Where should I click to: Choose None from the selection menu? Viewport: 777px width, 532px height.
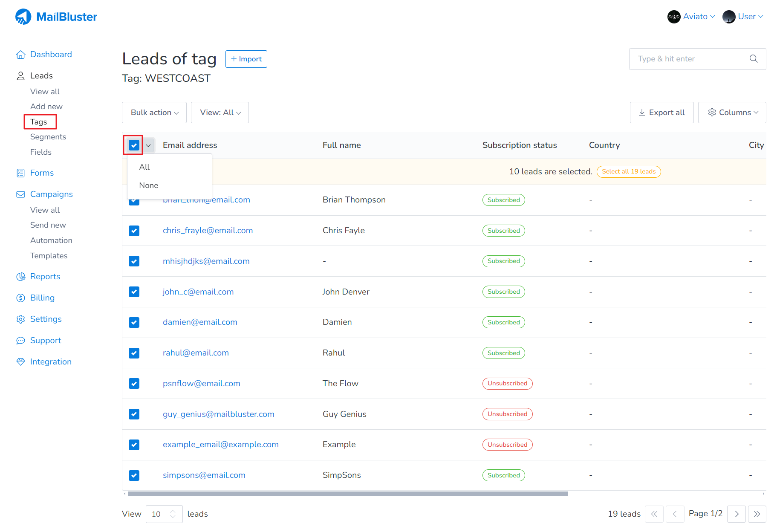pos(148,185)
